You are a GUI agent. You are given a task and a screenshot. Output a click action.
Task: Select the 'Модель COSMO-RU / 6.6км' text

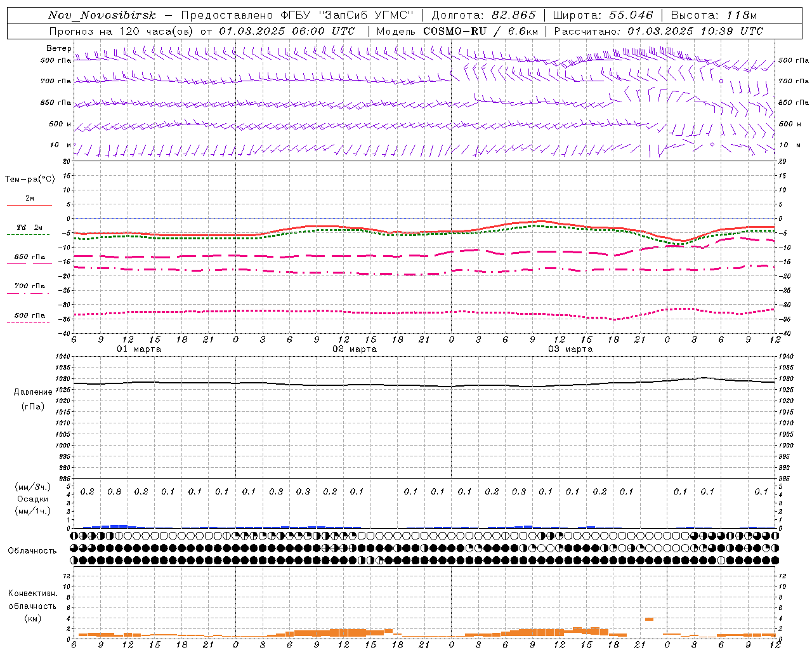click(x=457, y=31)
